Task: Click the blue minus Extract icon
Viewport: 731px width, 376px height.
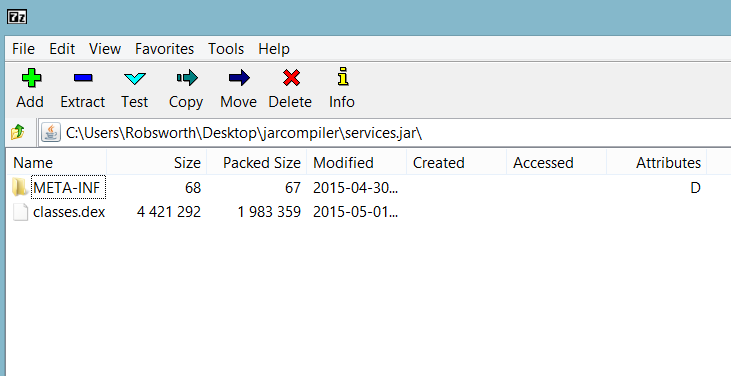Action: (83, 78)
